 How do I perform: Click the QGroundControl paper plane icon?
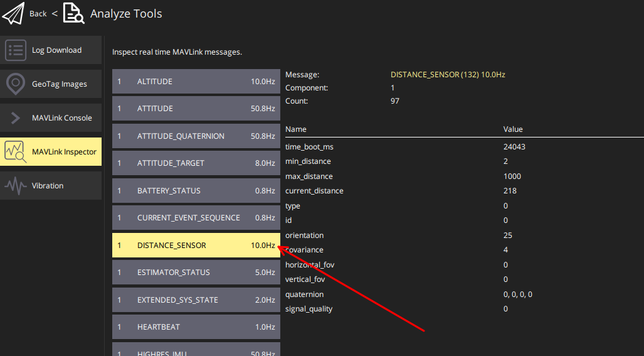click(x=14, y=13)
